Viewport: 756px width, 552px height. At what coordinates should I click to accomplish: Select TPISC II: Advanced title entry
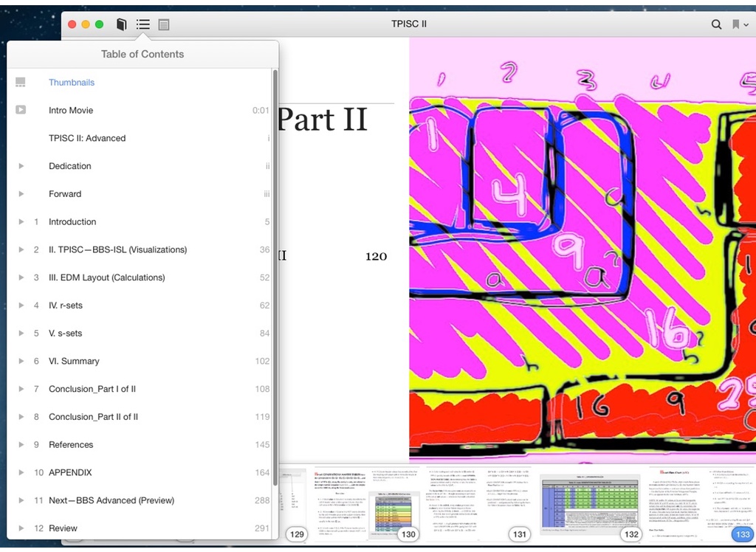87,138
